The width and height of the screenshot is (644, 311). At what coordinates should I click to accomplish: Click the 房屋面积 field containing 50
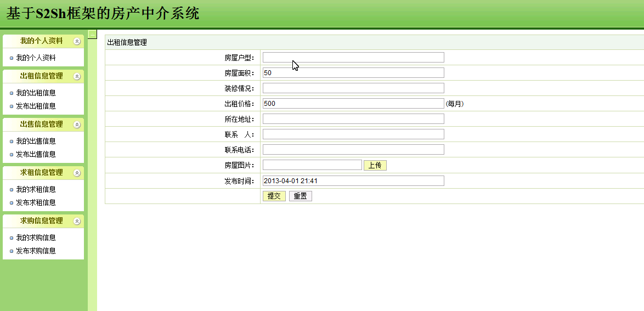click(x=353, y=73)
